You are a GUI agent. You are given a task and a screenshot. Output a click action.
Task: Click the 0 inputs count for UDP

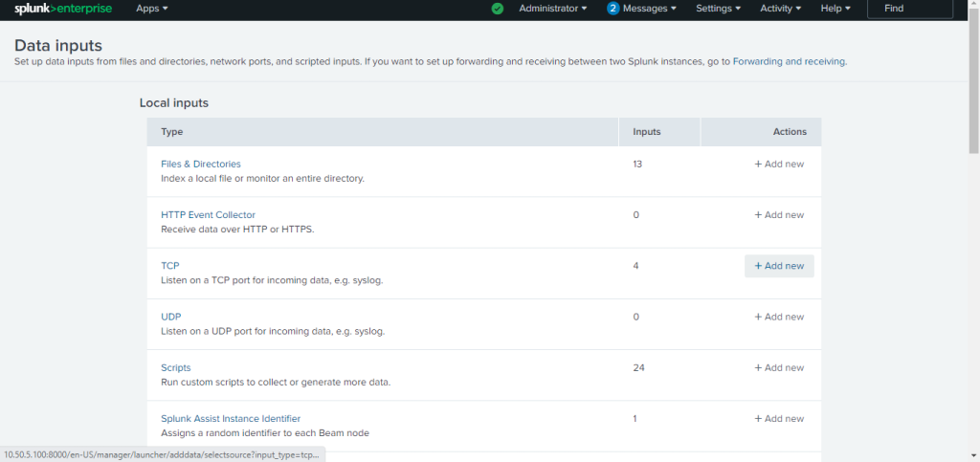coord(636,317)
